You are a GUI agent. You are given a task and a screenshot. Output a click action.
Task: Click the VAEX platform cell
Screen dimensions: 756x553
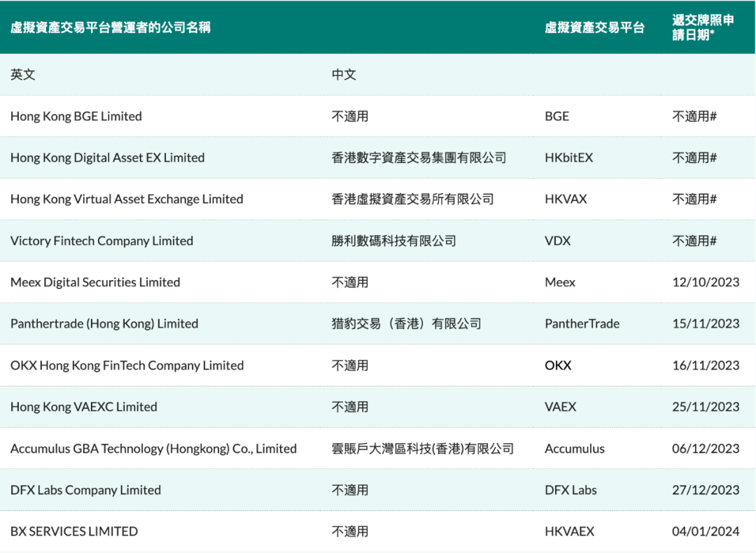tap(561, 407)
